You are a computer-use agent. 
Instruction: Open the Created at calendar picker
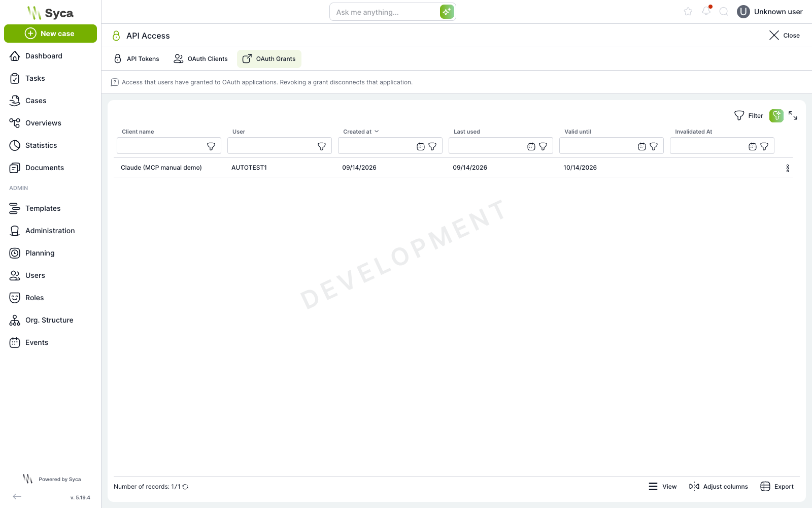421,146
